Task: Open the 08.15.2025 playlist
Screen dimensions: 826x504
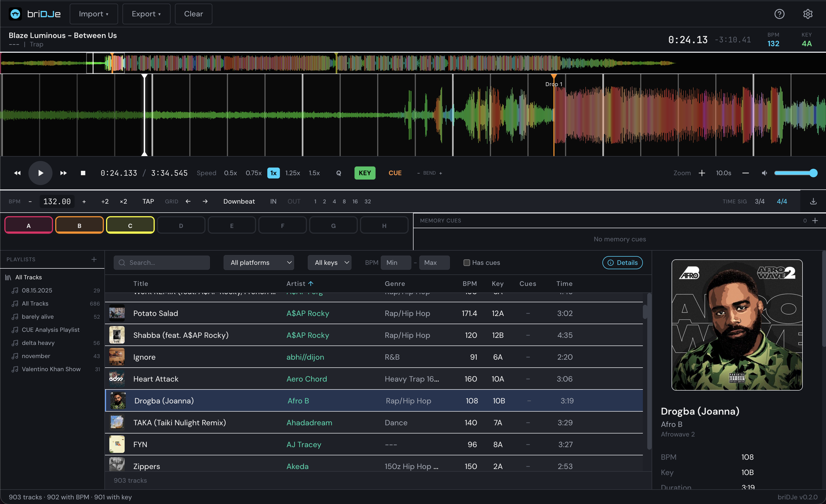Action: tap(37, 290)
